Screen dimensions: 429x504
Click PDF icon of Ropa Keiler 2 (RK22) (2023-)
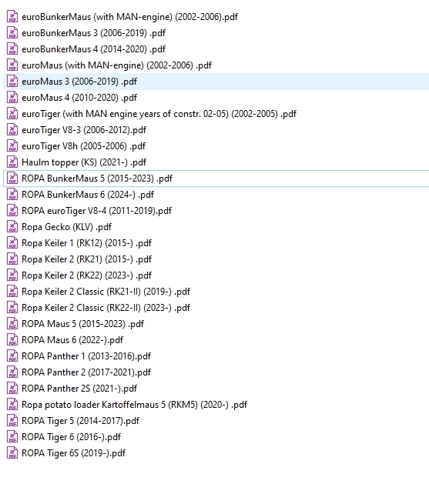click(x=12, y=275)
